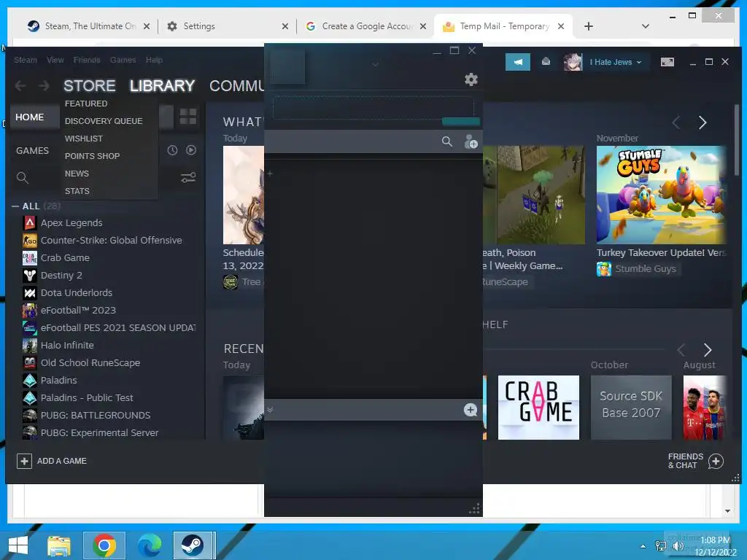Screen dimensions: 747x560
Task: Select Dota Underlords in library list
Action: coord(76,293)
